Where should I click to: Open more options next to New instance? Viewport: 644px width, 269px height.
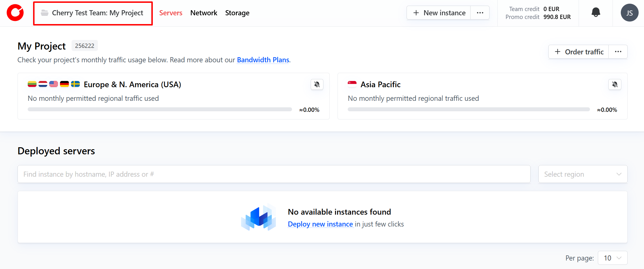[x=480, y=13]
